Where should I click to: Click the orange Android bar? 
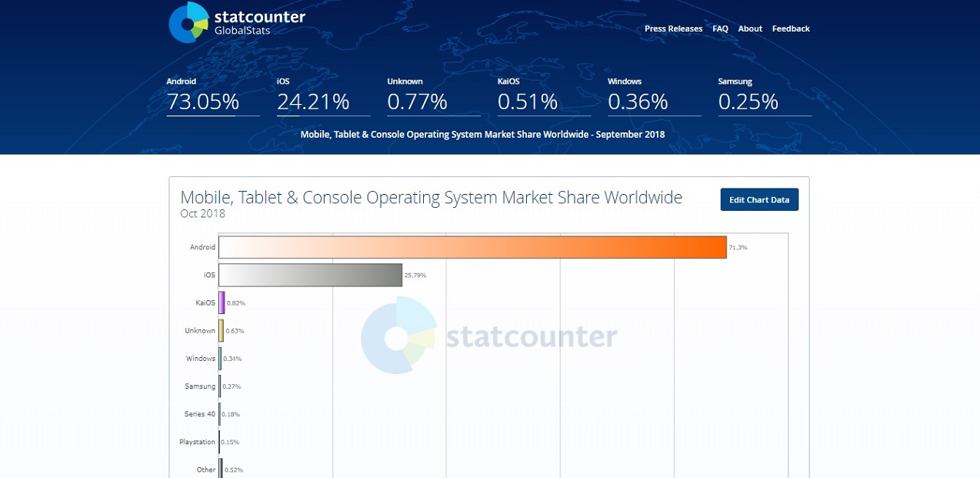click(472, 247)
